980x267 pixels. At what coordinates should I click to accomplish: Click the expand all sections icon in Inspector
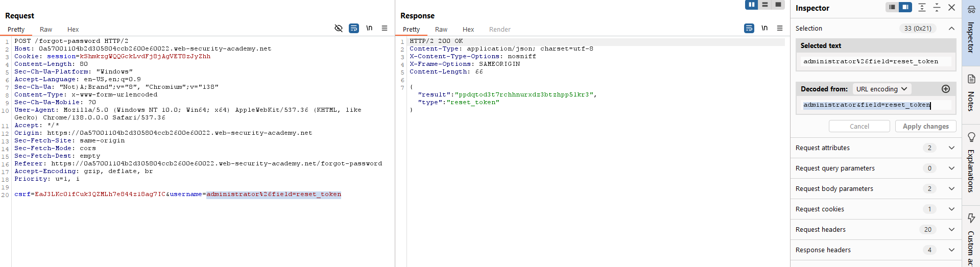coord(922,7)
